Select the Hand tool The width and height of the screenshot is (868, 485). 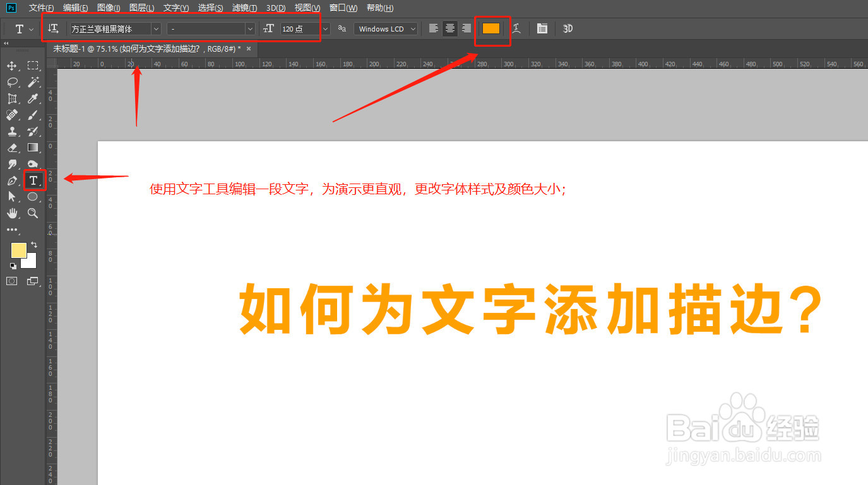click(x=13, y=213)
